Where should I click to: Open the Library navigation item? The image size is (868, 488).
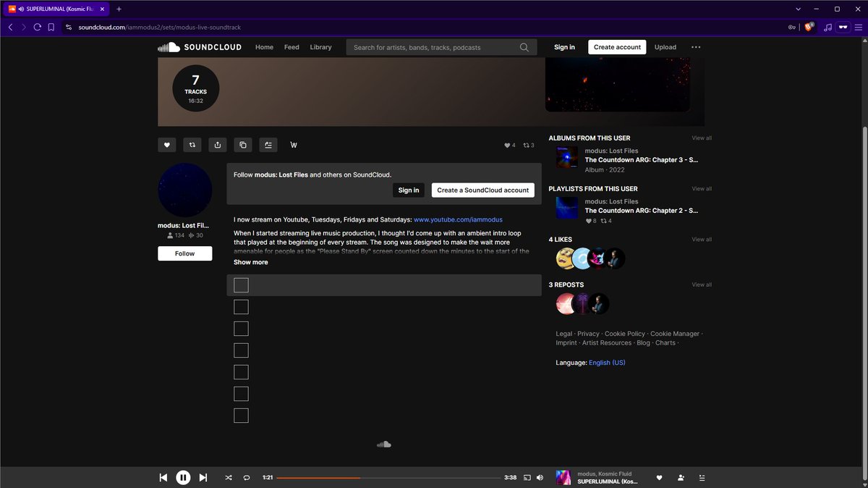point(320,47)
